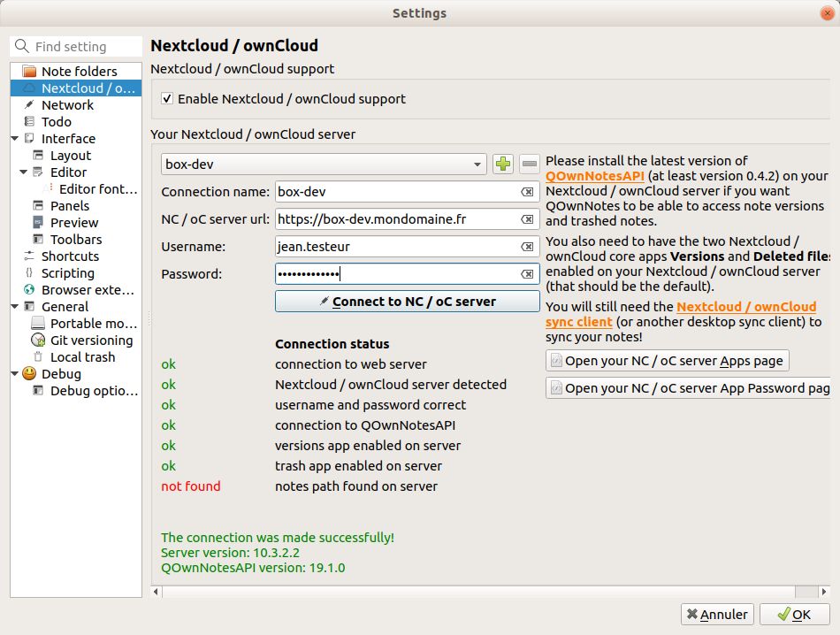Remove the selected server using the minus icon
The width and height of the screenshot is (840, 635).
click(527, 164)
